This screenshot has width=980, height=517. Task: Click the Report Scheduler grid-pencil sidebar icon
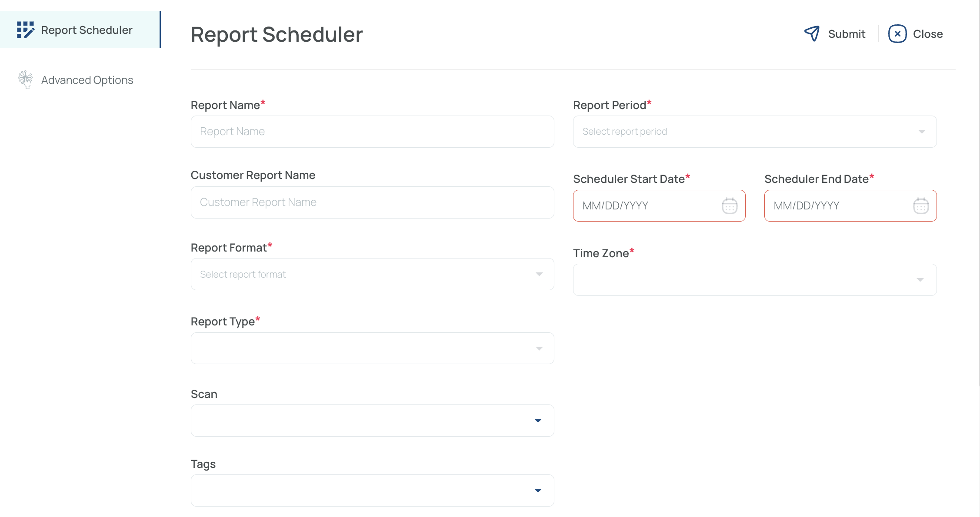click(25, 30)
